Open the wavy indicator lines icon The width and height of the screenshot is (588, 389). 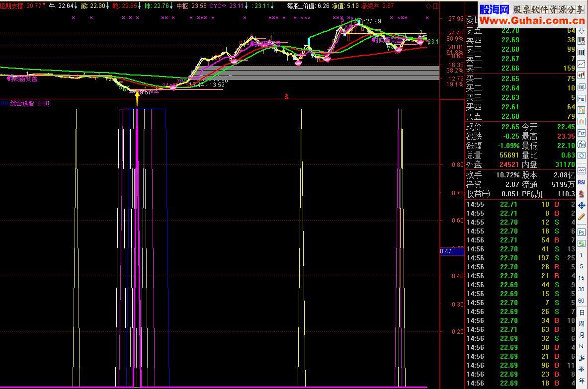tap(581, 171)
